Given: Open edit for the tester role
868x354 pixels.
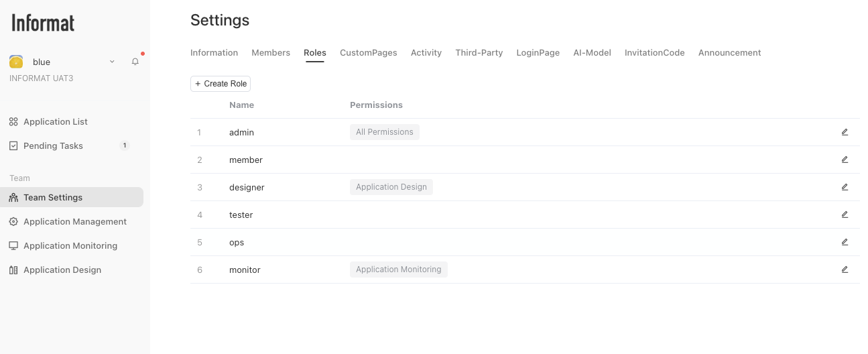Looking at the screenshot, I should [x=845, y=215].
